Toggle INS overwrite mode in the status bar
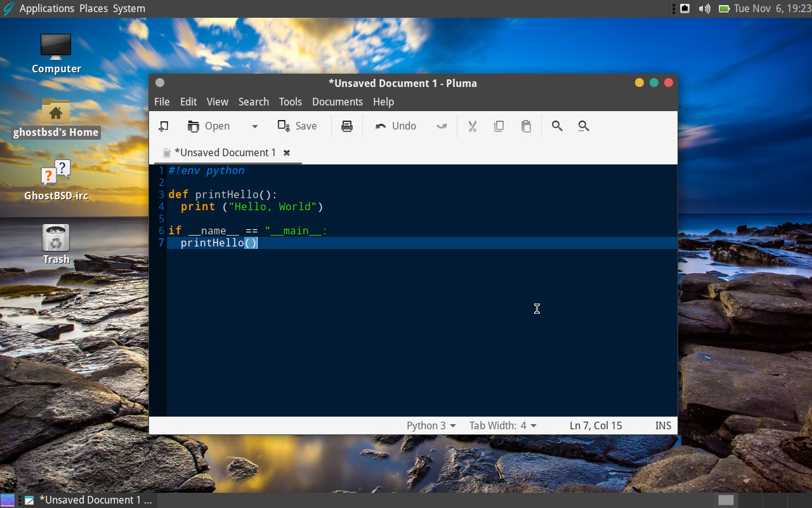Image resolution: width=812 pixels, height=508 pixels. (663, 425)
